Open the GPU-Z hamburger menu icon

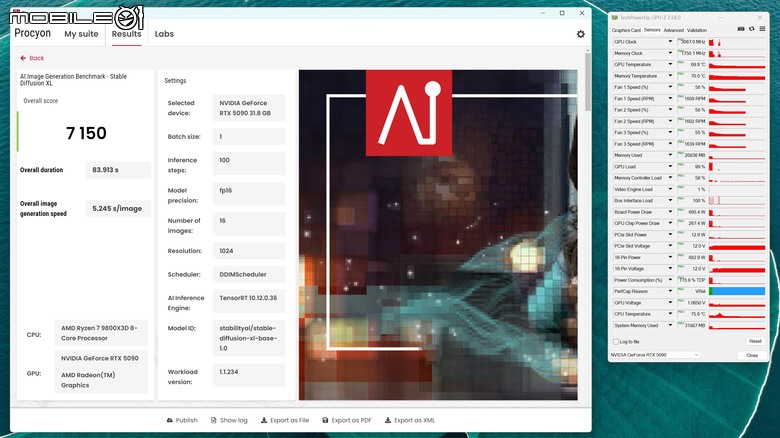762,29
